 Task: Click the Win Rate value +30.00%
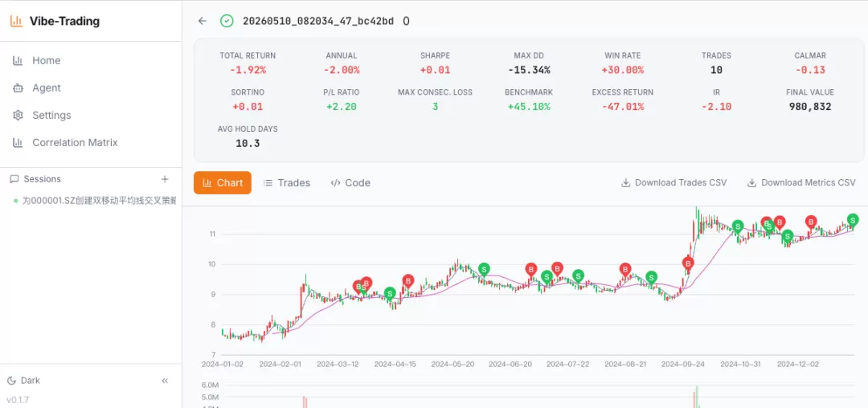623,70
